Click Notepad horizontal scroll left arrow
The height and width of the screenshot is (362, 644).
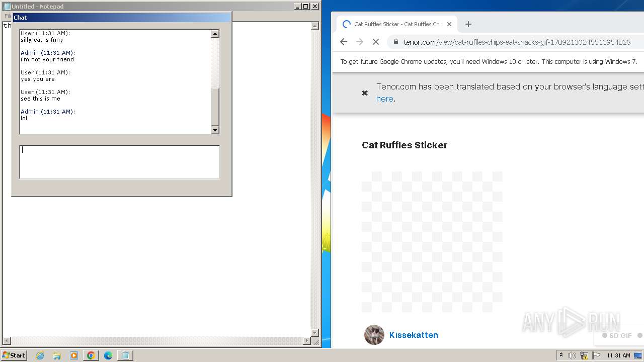[x=7, y=341]
